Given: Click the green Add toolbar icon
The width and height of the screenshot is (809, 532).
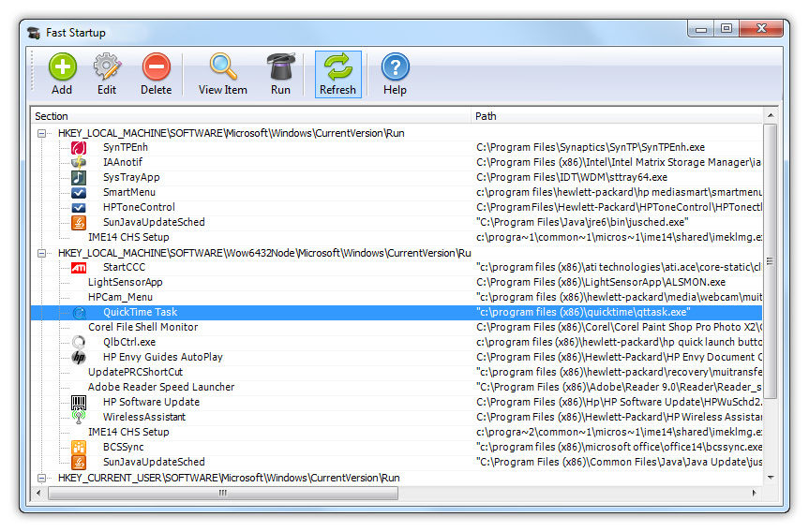Looking at the screenshot, I should (62, 68).
